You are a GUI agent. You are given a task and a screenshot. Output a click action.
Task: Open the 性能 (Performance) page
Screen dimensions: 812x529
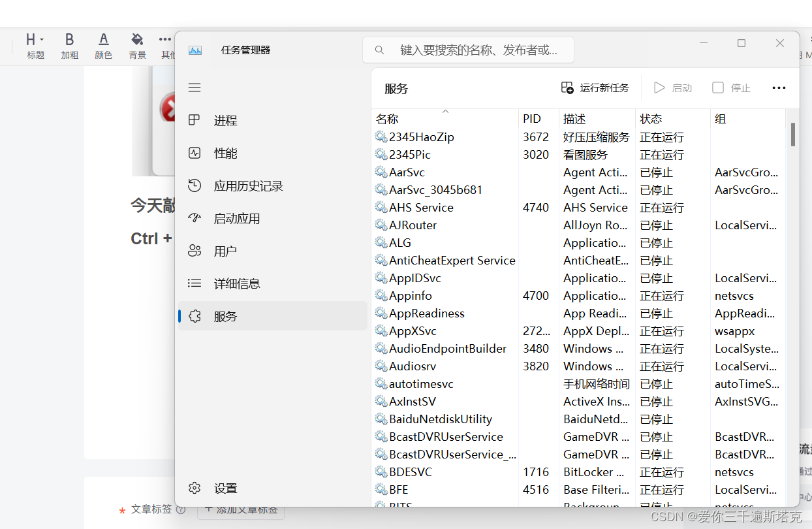pyautogui.click(x=273, y=153)
